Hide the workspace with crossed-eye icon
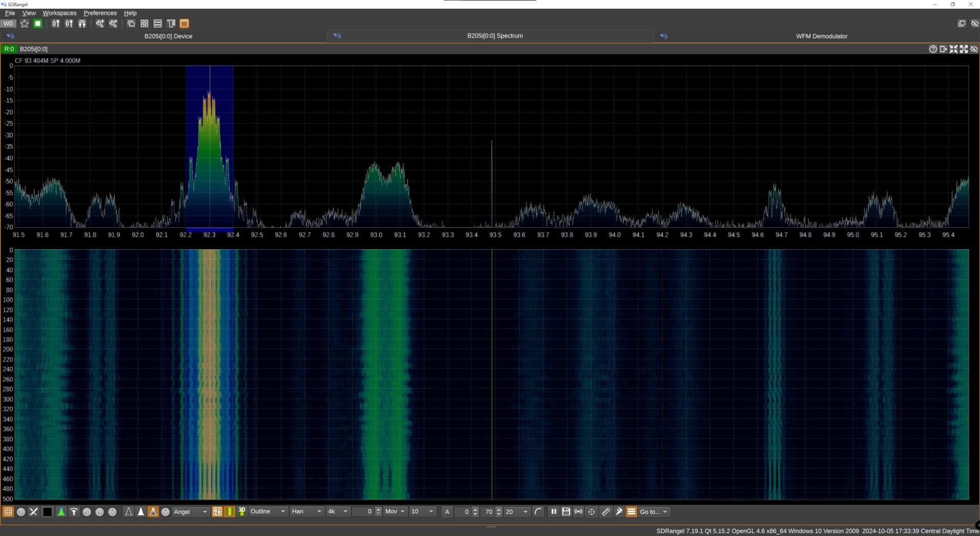 (974, 24)
